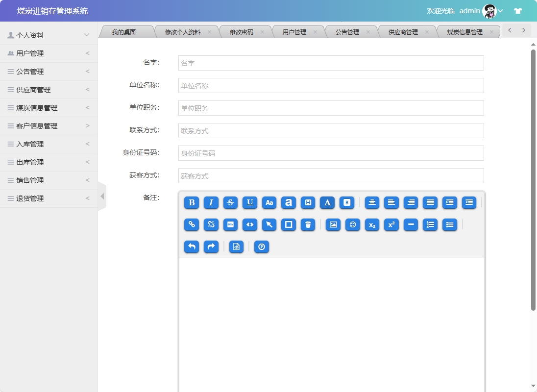Open the admin account dropdown
The height and width of the screenshot is (392, 537).
click(x=499, y=11)
